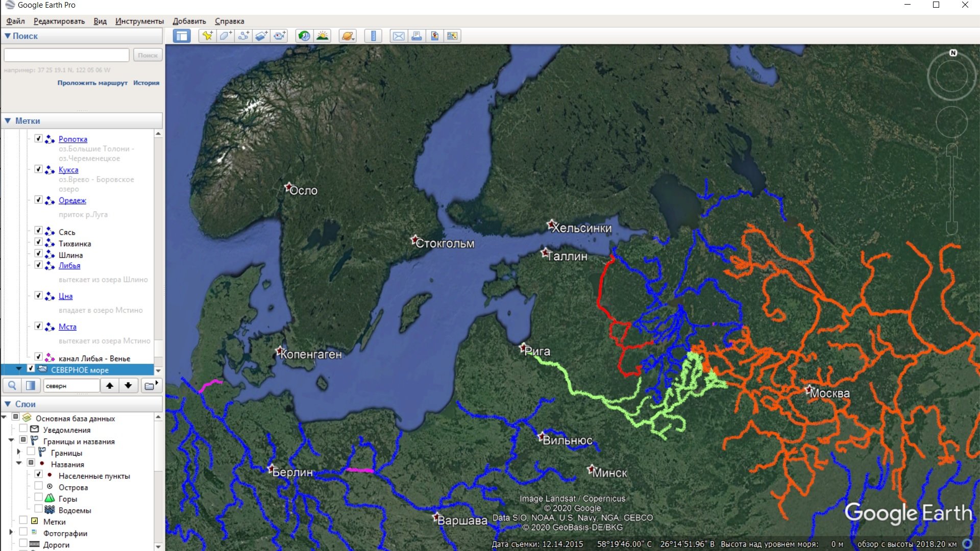Screen dimensions: 980x551
Task: Collapse the Слои panel
Action: click(8, 404)
